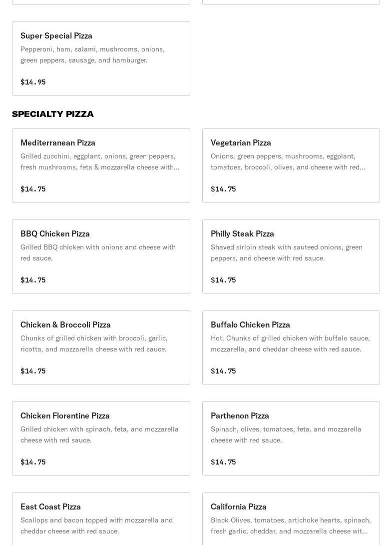Viewport: 392px width, 545px height.
Task: Pick the Buffalo Chicken Pizza item
Action: point(250,324)
